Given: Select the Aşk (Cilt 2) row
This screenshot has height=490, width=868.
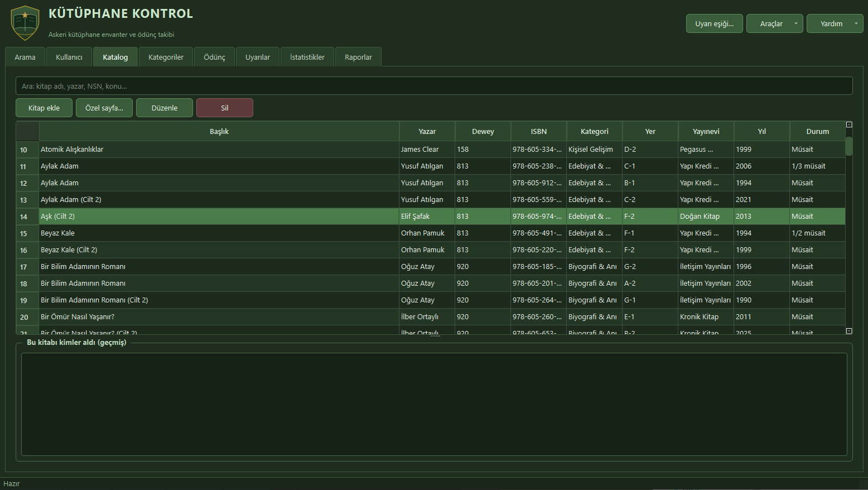Looking at the screenshot, I should [x=431, y=216].
